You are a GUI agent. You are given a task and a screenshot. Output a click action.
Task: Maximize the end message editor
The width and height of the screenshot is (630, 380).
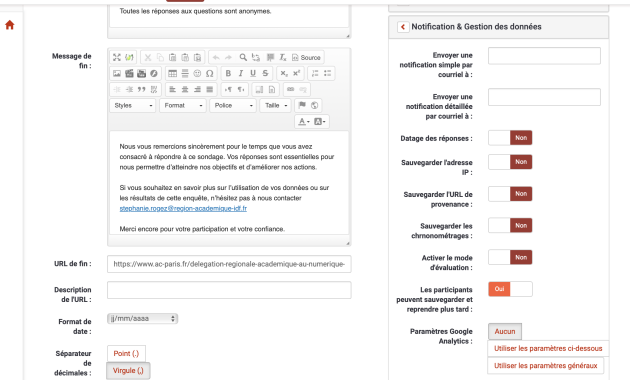pyautogui.click(x=117, y=57)
